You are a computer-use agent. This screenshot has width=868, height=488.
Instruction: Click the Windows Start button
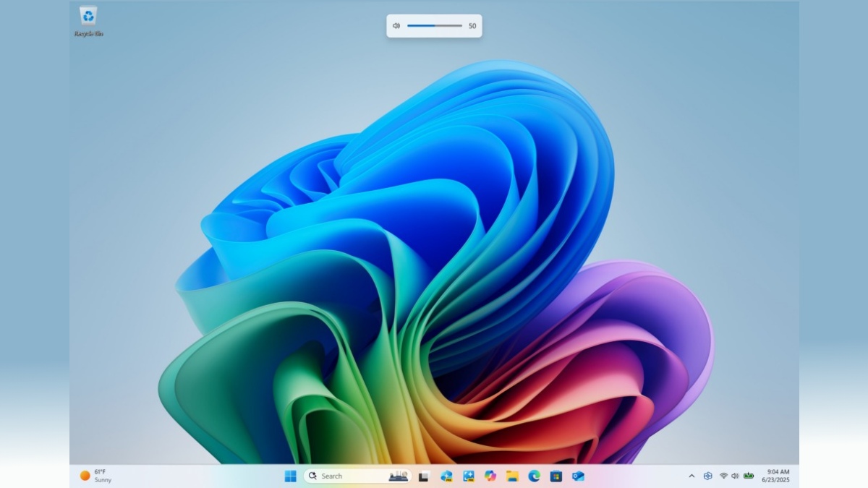tap(291, 476)
